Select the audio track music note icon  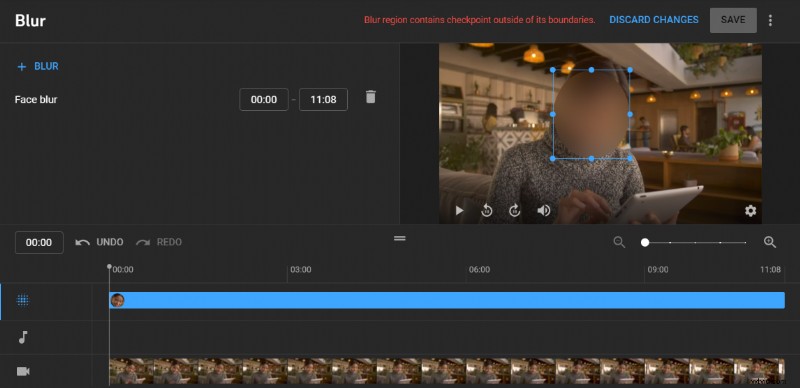(22, 337)
